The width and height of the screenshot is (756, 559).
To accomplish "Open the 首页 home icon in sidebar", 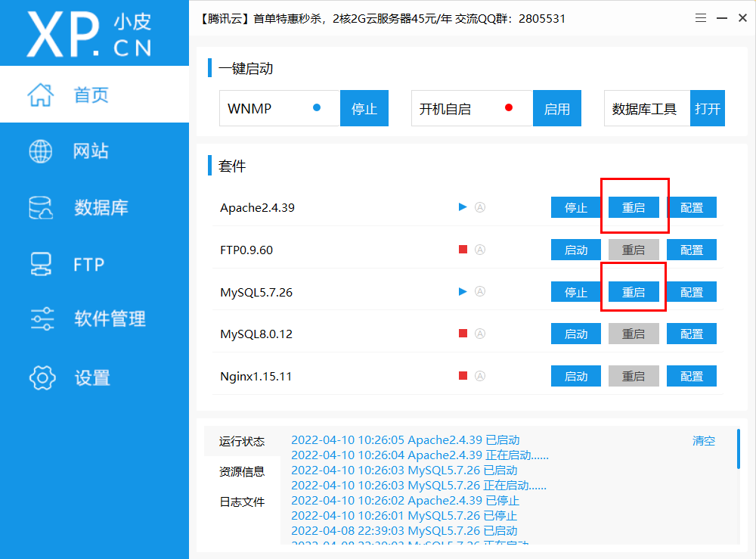I will (x=41, y=95).
